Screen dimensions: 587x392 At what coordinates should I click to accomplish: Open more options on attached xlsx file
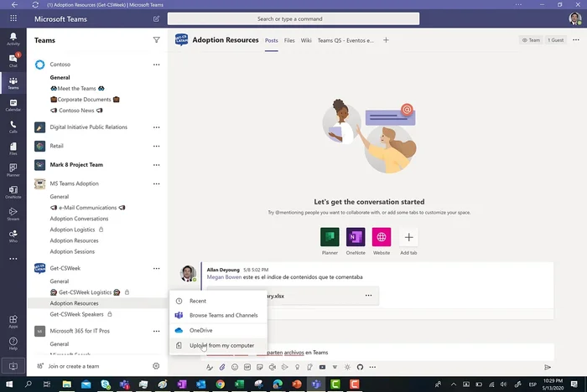click(367, 296)
